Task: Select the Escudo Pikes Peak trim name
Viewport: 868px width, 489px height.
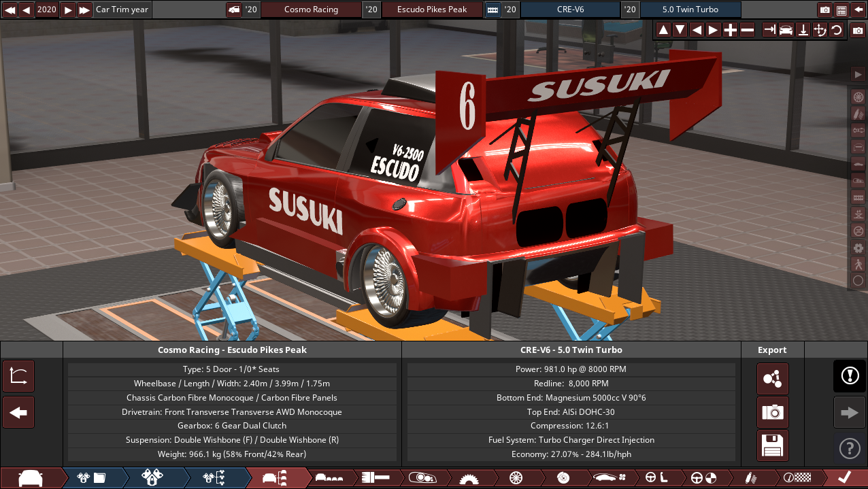Action: click(432, 10)
